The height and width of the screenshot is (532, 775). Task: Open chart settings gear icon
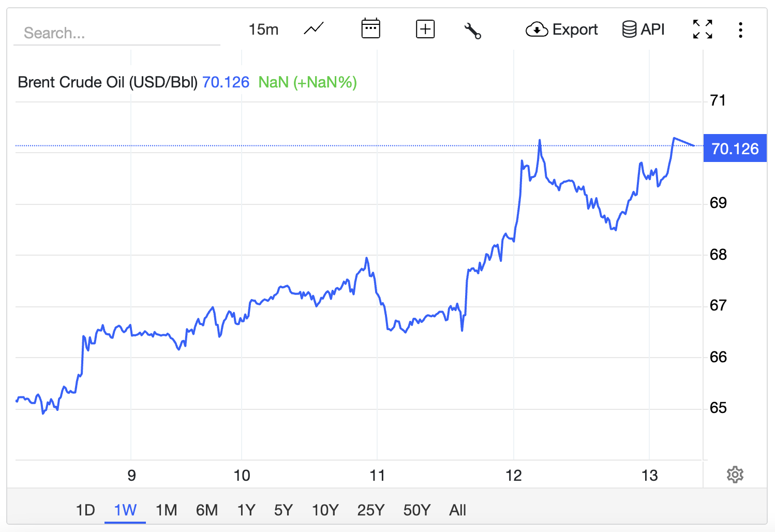[x=735, y=475]
